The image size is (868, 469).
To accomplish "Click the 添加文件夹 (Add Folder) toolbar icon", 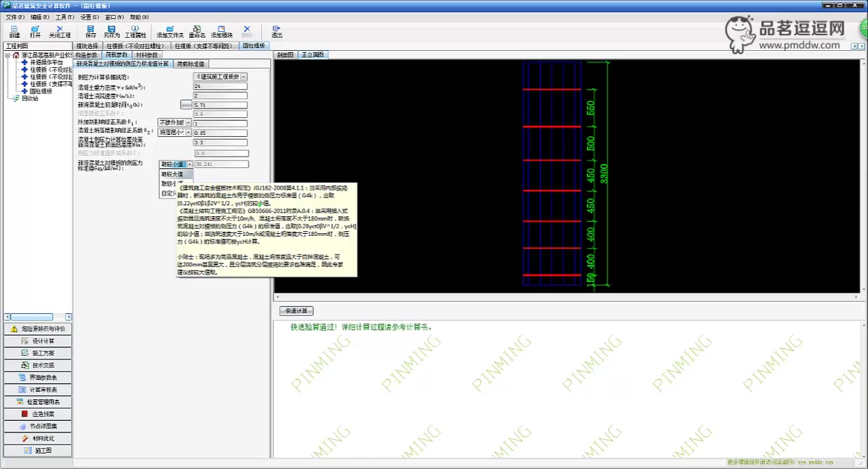I will tap(170, 31).
